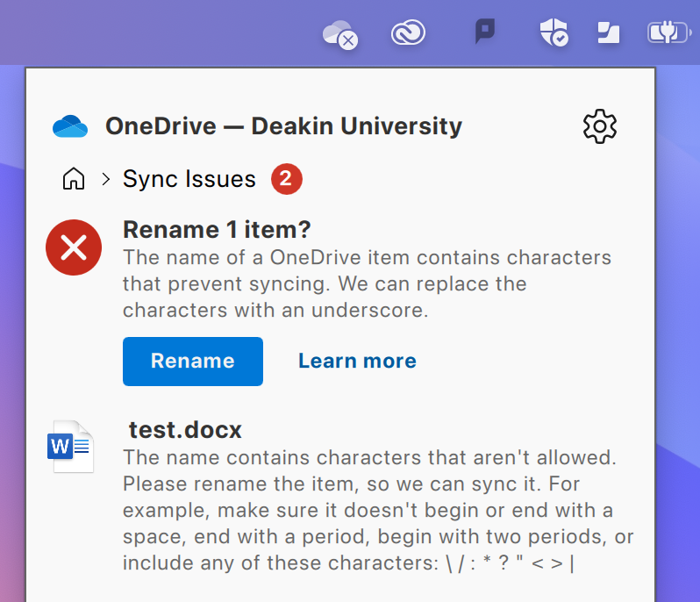Screen dimensions: 700x602
Task: Click the "Rename 1 item?" heading
Action: (x=218, y=230)
